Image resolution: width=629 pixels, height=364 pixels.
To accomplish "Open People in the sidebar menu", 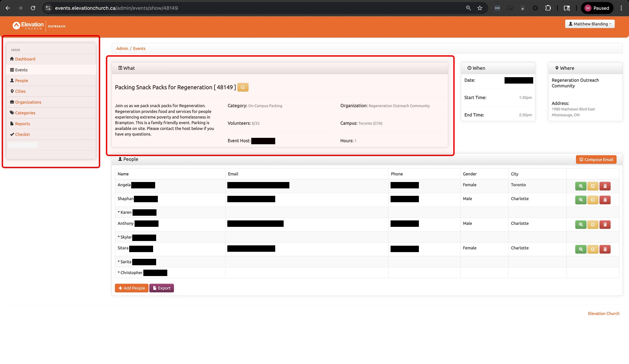I will pos(22,81).
